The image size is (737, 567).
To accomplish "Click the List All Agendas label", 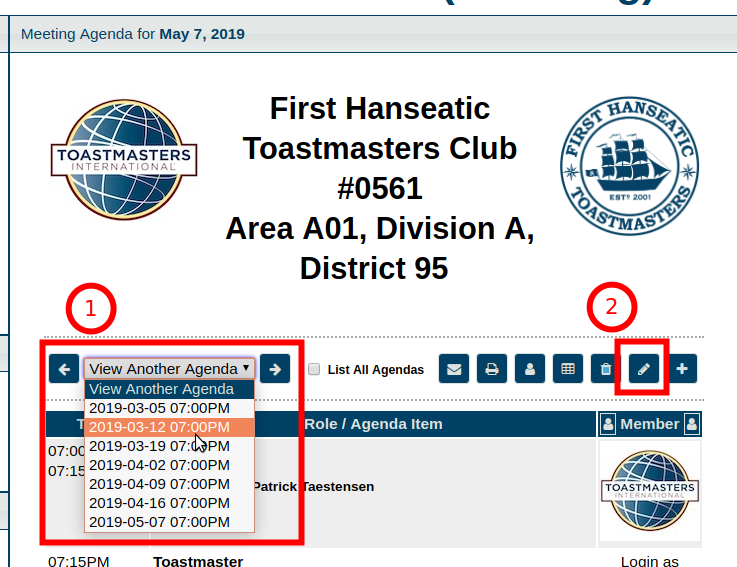I will click(376, 370).
